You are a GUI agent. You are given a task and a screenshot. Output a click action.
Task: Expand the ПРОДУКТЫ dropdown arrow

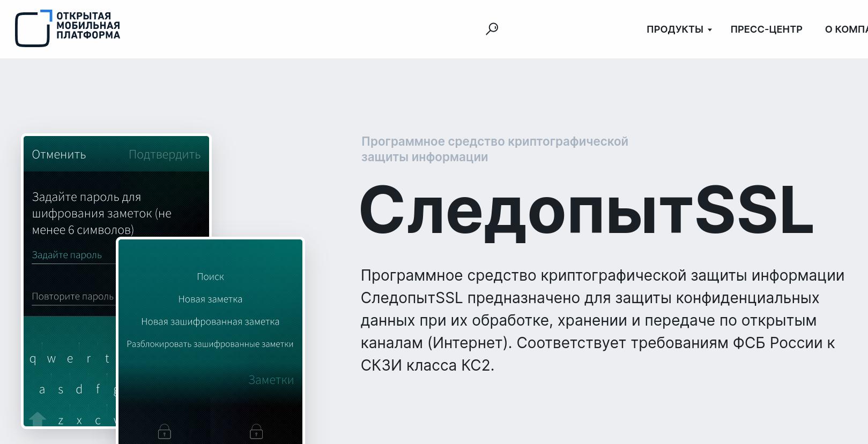[x=710, y=30]
